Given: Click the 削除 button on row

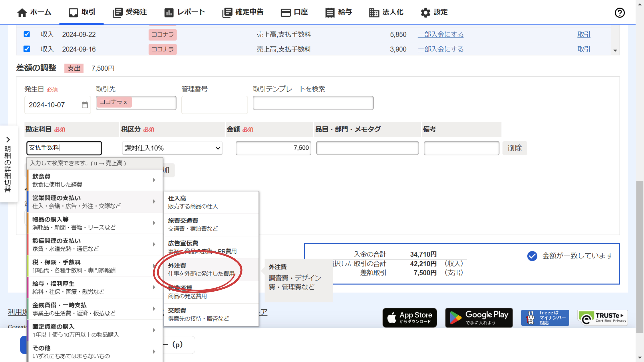Looking at the screenshot, I should pos(514,148).
